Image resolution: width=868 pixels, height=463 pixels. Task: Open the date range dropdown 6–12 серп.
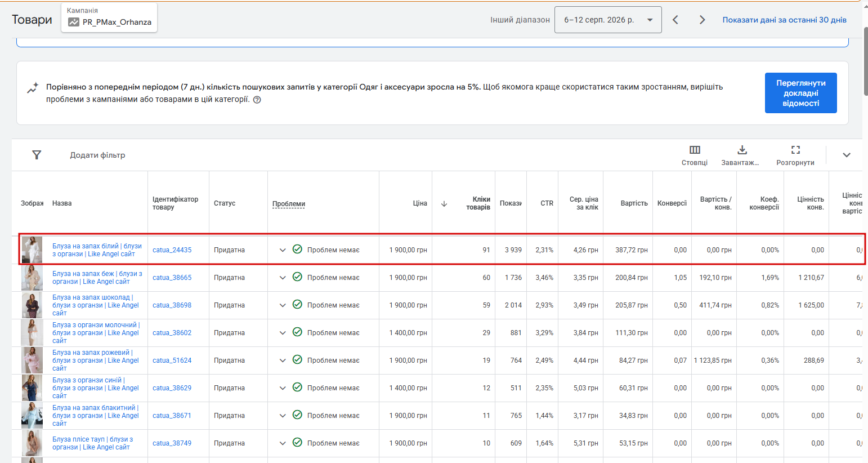pos(608,20)
